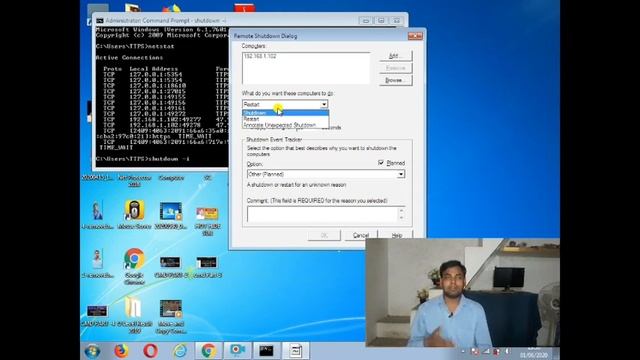Focus the Comment text field

click(322, 214)
